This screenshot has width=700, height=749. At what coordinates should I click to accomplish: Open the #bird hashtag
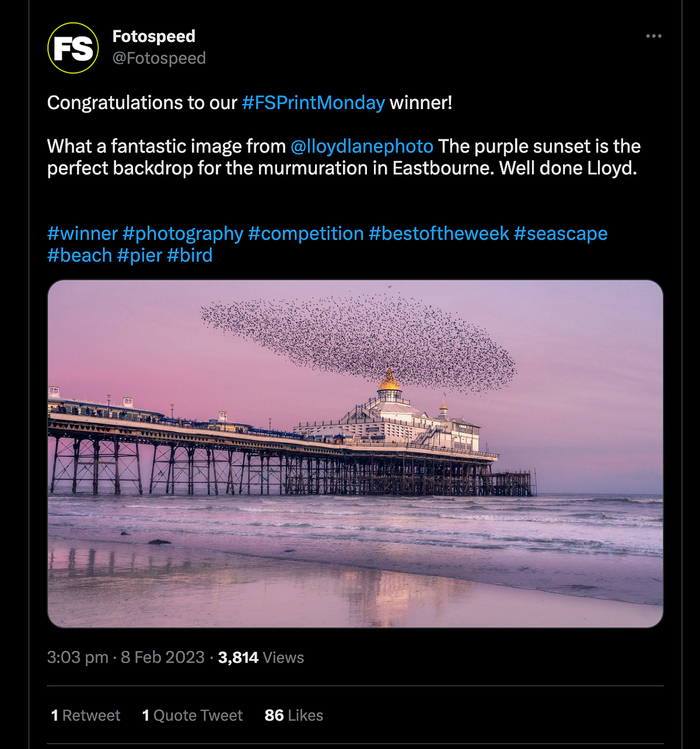(190, 256)
